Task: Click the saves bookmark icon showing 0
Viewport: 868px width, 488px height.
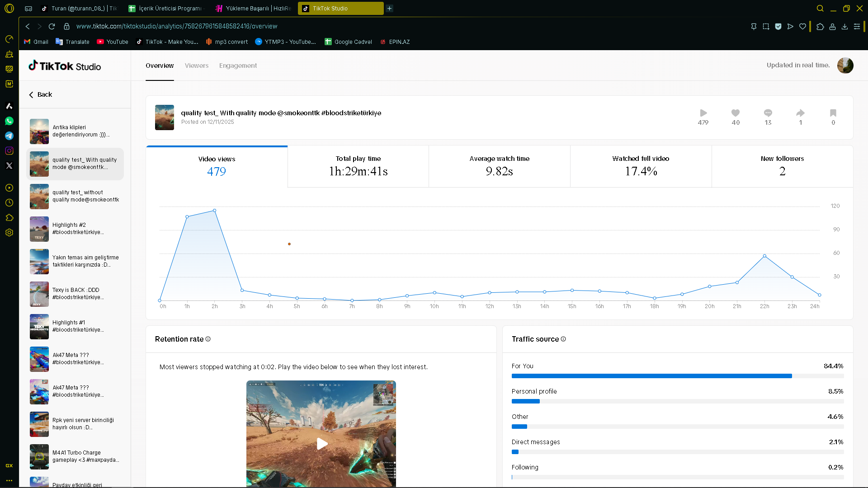Action: (833, 113)
